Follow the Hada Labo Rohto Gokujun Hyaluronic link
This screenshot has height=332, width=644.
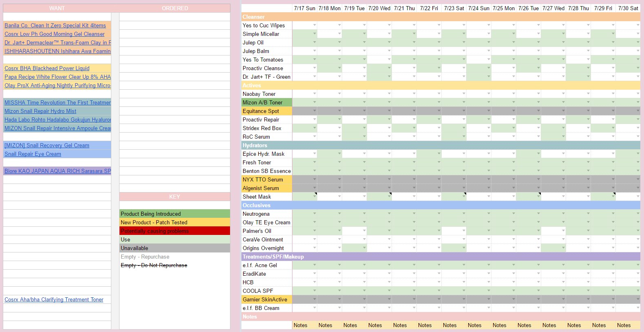(x=58, y=120)
